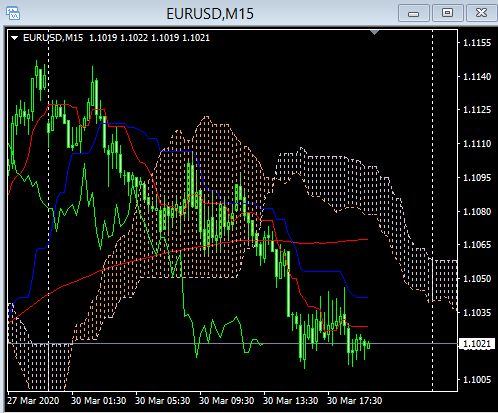Click the EURUSD,M15 window title

point(210,14)
